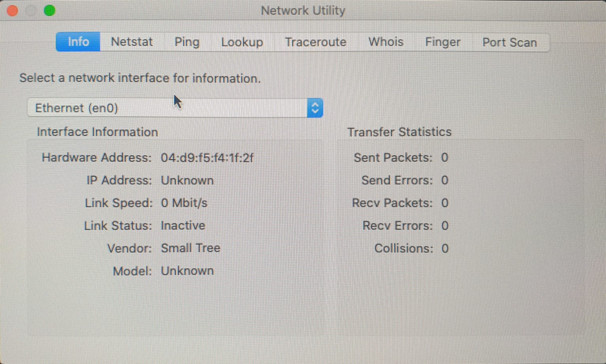Click the Link Status value Inactive
606x364 pixels.
coord(183,225)
